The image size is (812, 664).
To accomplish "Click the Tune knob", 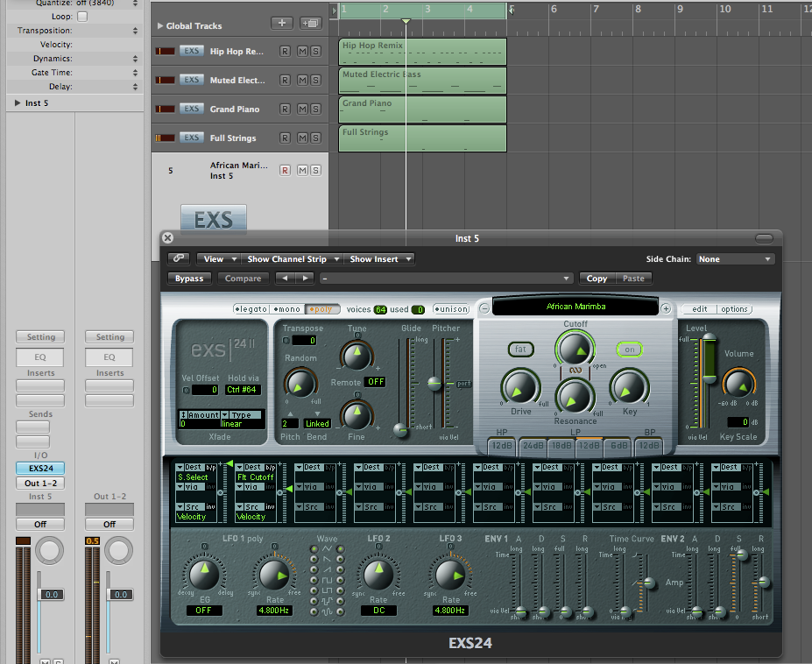I will click(x=357, y=356).
